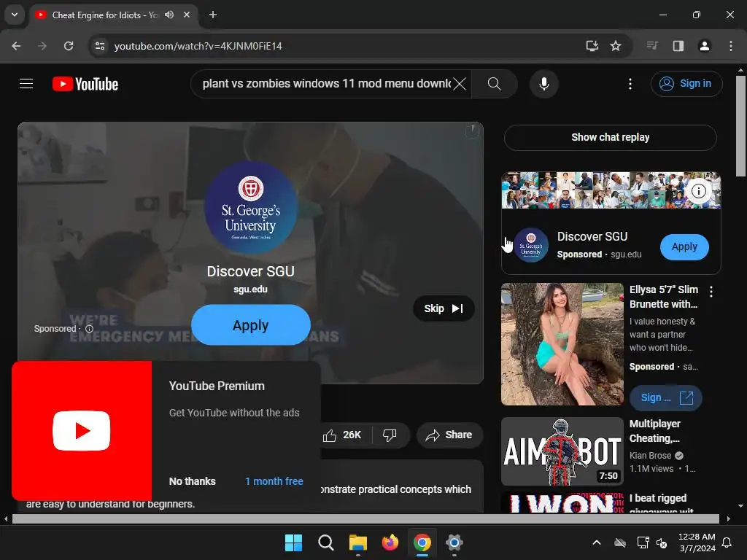Bookmark this page with the star icon

point(616,46)
